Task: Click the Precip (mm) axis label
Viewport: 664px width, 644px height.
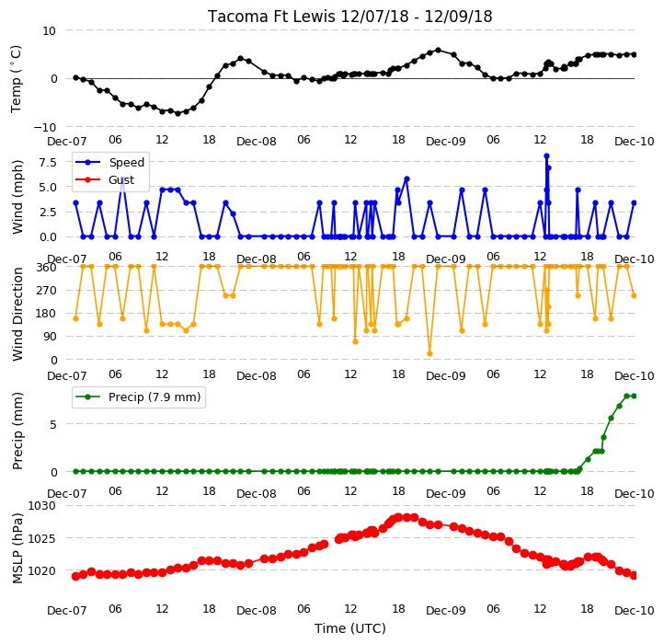Action: [x=17, y=431]
